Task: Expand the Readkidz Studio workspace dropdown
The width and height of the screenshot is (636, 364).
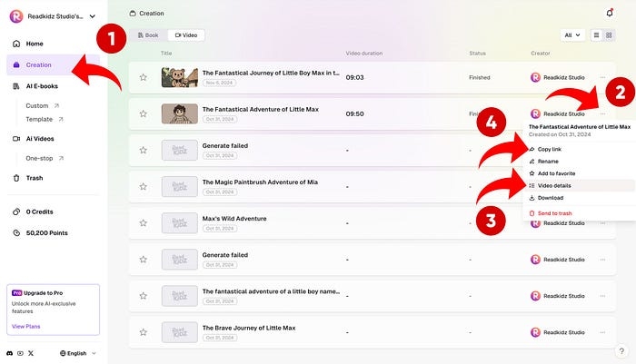Action: [92, 15]
